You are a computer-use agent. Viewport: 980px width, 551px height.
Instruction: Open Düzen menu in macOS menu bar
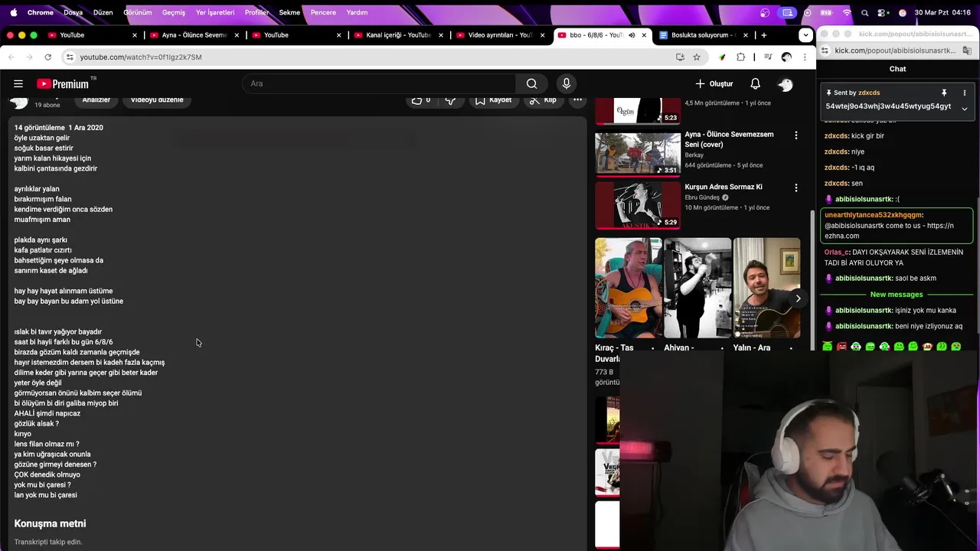click(103, 12)
